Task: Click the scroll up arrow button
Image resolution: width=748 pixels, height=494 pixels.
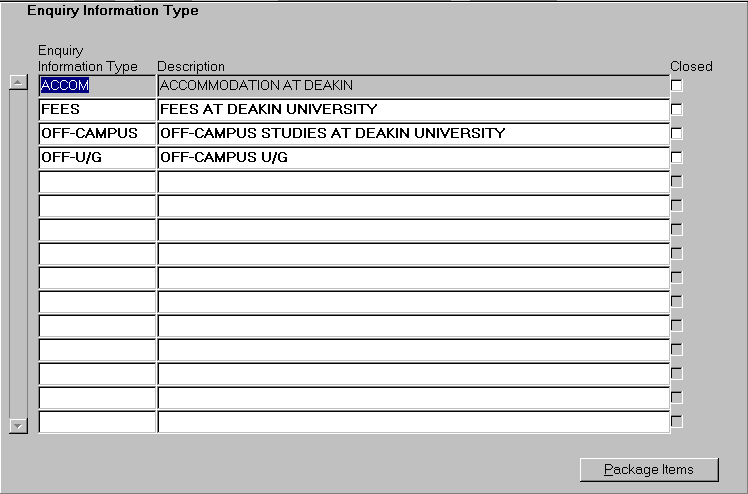Action: [17, 82]
